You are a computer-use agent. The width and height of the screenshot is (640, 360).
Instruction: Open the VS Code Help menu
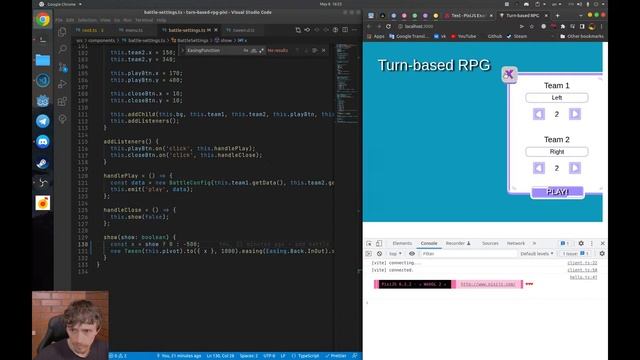coord(161,20)
